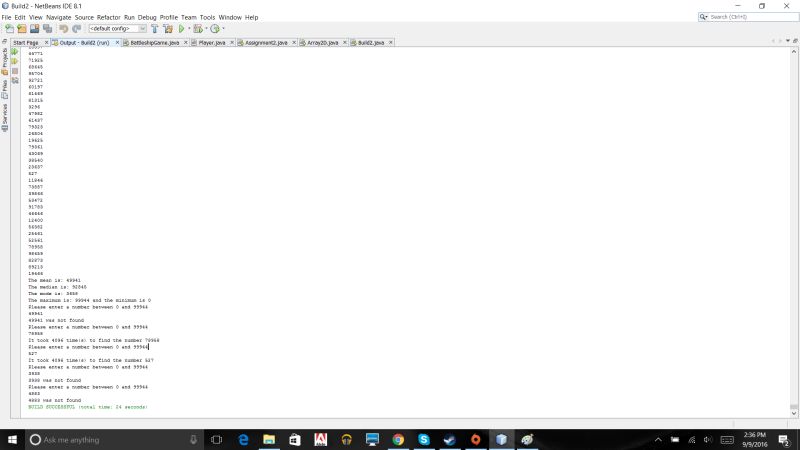
Task: Launch Microsoft Edge from the taskbar
Action: tap(243, 439)
